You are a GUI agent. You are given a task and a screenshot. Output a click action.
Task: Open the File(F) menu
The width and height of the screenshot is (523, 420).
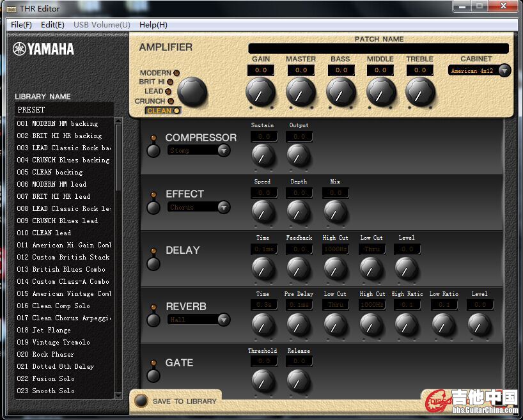pyautogui.click(x=21, y=25)
